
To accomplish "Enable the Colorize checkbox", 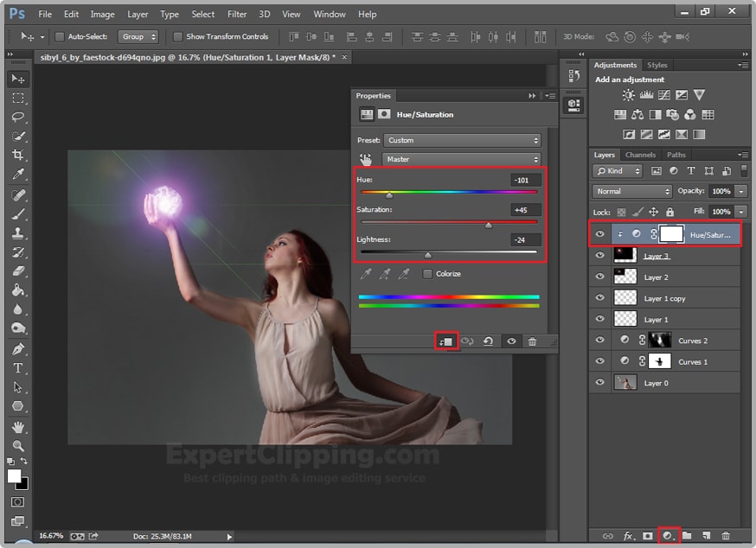I will pos(428,274).
